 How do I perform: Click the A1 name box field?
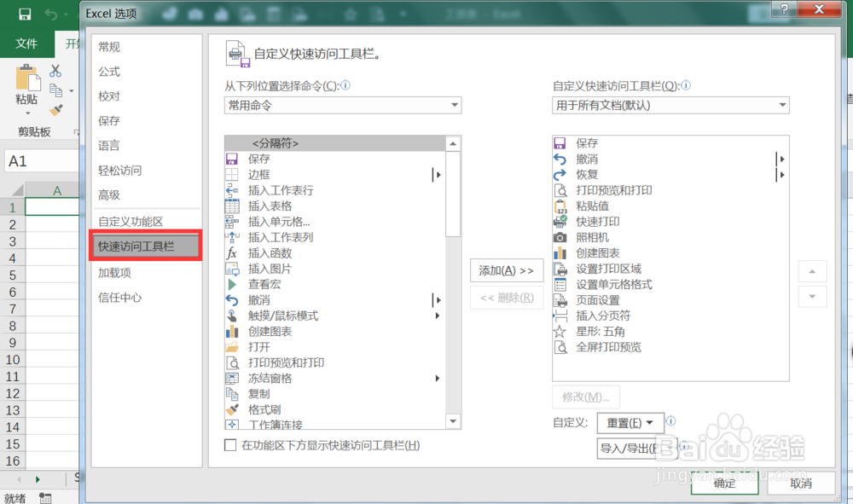tap(42, 161)
